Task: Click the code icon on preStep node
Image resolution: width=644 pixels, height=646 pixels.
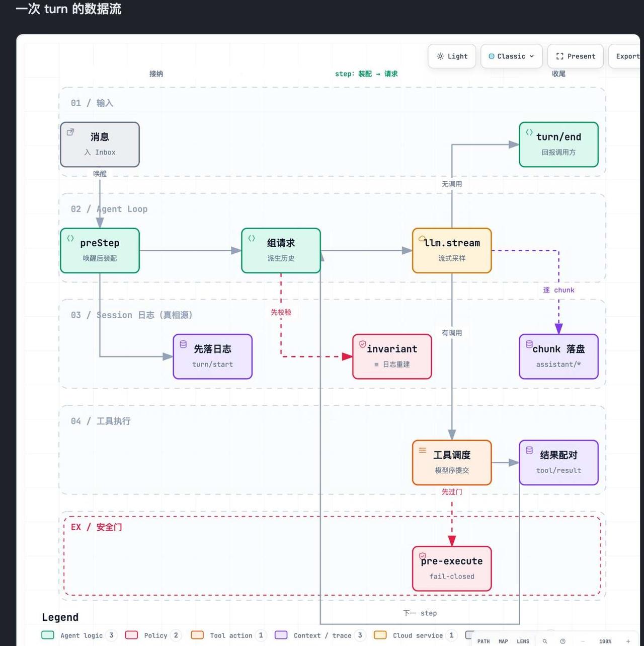Action: 70,238
